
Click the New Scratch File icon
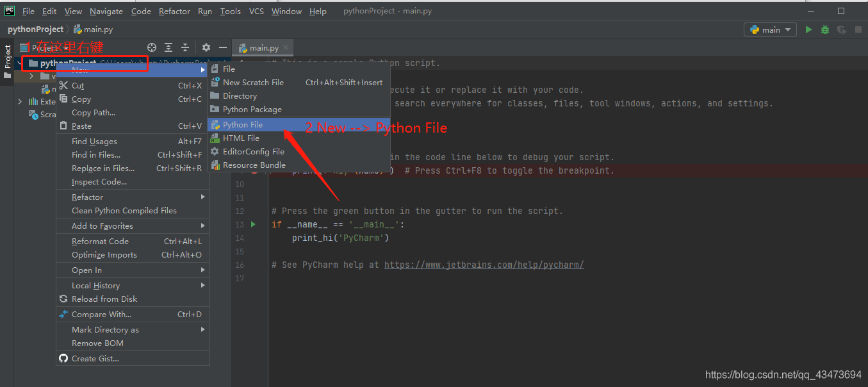click(x=215, y=82)
